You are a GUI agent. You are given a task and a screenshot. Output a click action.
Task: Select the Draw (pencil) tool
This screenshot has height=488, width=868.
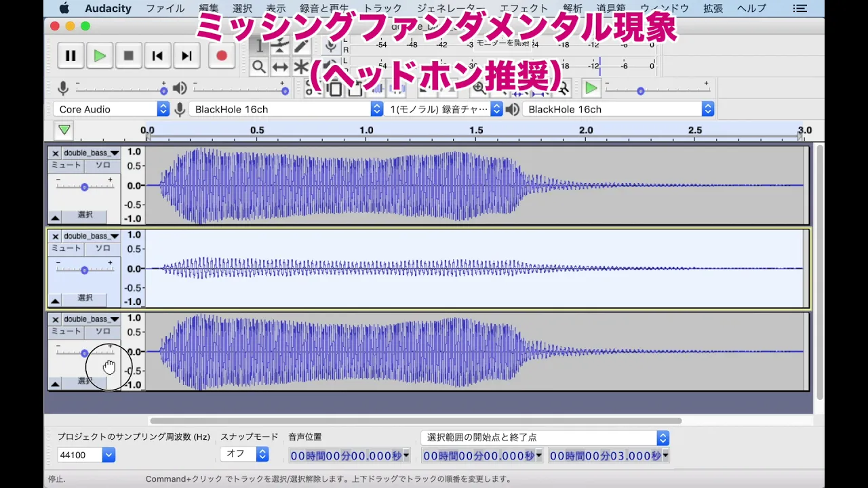click(x=301, y=46)
